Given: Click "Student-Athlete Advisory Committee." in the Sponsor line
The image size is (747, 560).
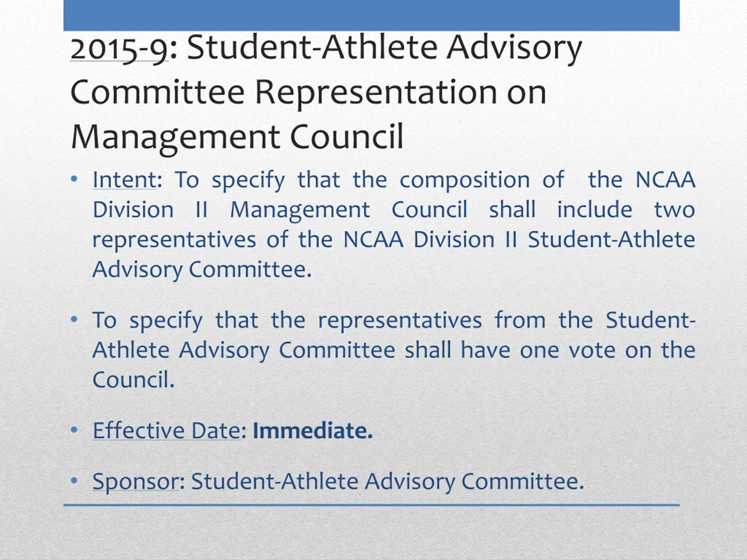Looking at the screenshot, I should (387, 481).
